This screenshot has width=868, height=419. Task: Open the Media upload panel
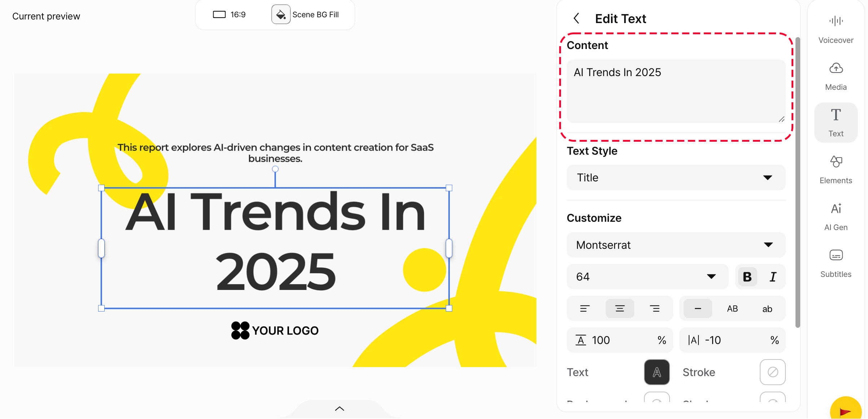[x=836, y=76]
